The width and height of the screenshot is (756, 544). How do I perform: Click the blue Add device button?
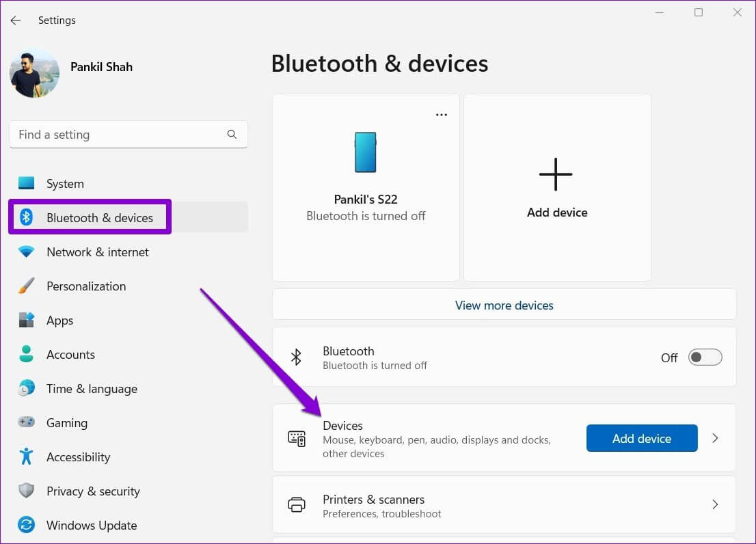coord(642,438)
